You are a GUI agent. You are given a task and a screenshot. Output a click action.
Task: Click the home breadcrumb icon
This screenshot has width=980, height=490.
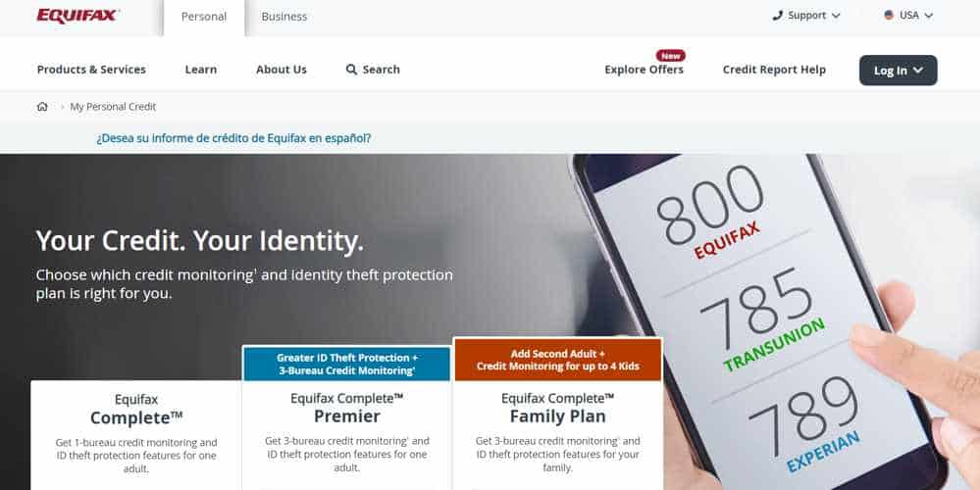(x=42, y=107)
